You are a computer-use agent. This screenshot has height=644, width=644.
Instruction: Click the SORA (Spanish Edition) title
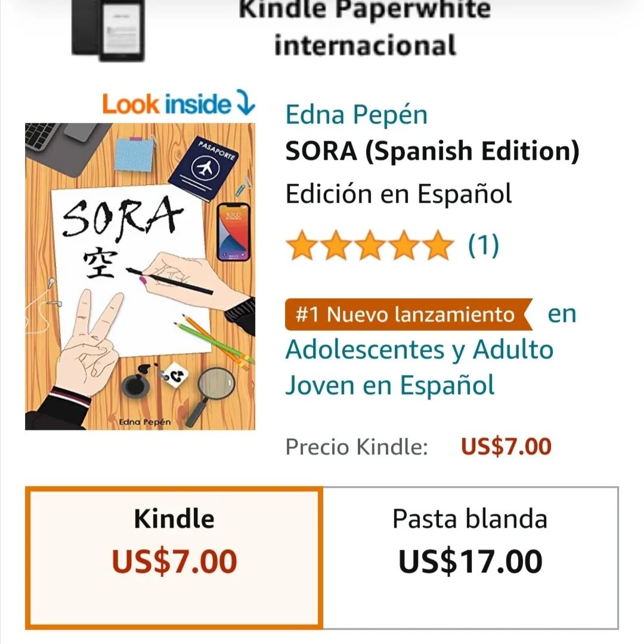tap(432, 151)
